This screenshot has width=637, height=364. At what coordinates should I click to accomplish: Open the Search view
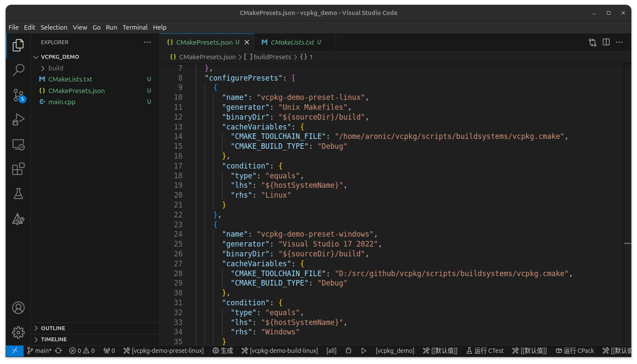[18, 70]
